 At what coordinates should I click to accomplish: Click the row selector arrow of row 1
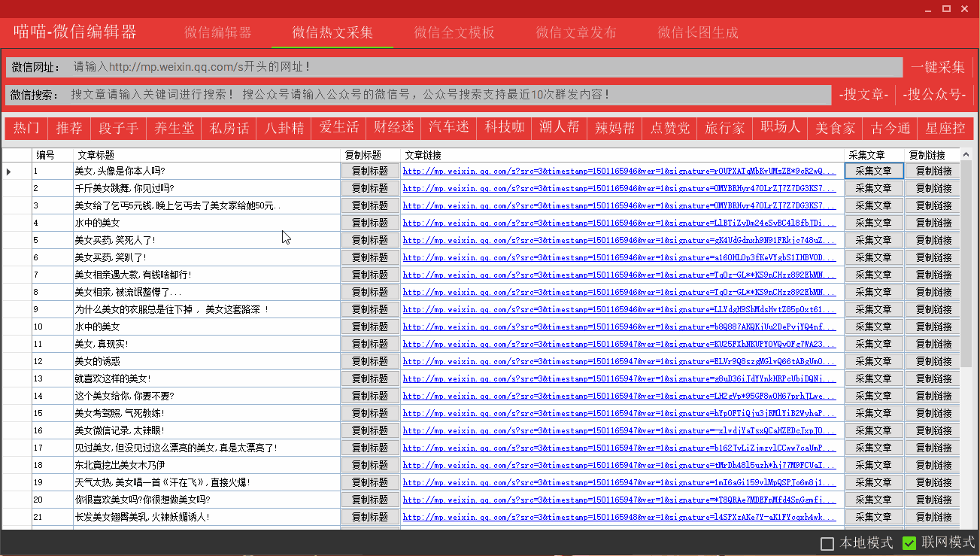9,172
